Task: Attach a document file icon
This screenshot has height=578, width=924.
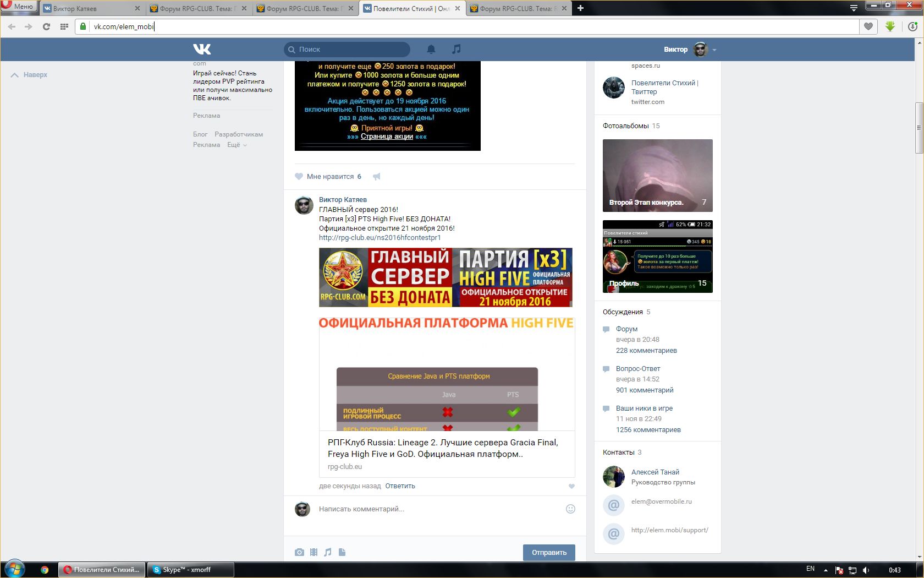Action: tap(342, 552)
